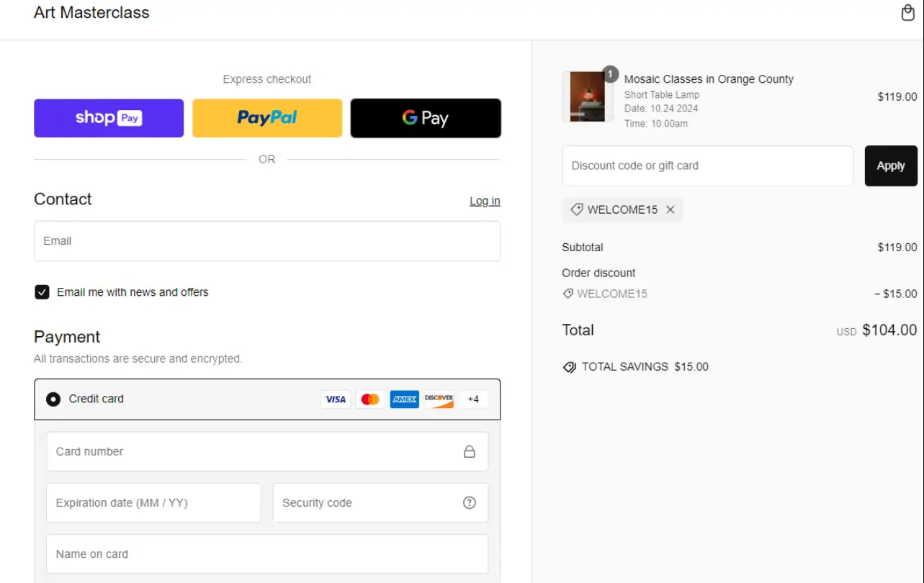Click the Visa card logo

[x=336, y=399]
